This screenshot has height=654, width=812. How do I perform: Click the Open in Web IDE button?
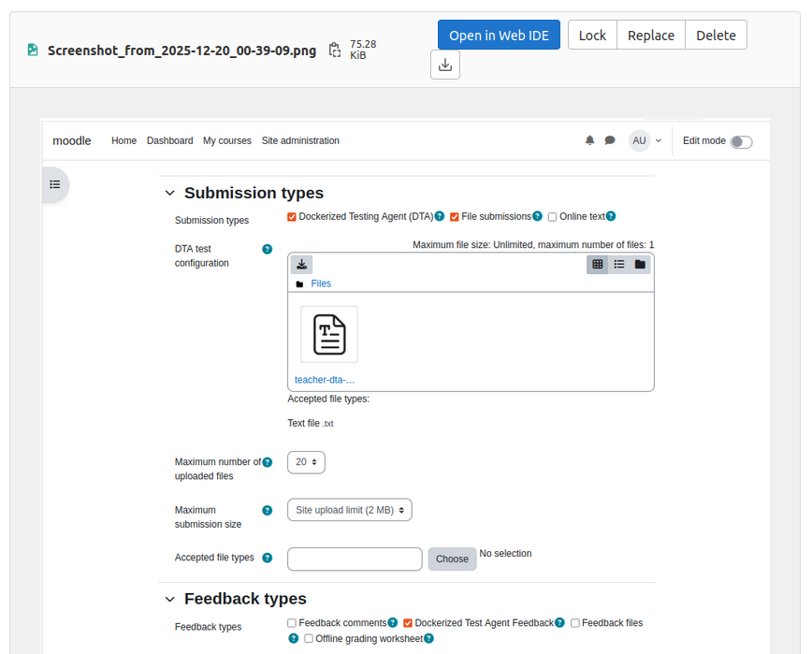point(499,35)
